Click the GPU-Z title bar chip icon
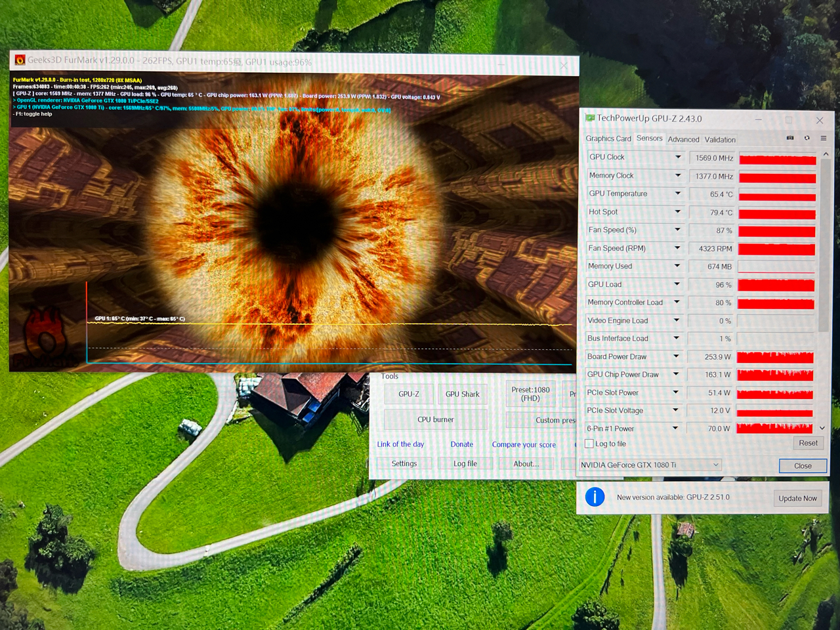The width and height of the screenshot is (840, 630). (589, 118)
